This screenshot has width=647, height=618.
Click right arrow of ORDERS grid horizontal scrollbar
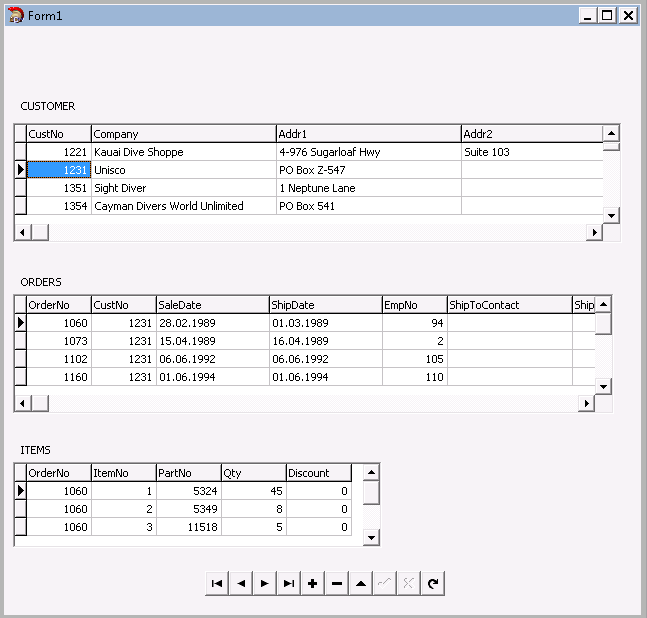pyautogui.click(x=586, y=403)
